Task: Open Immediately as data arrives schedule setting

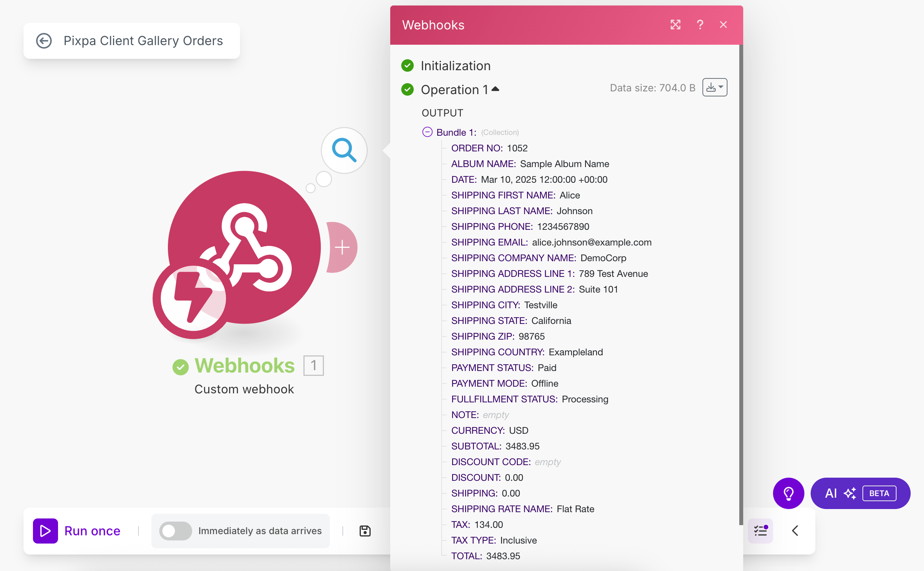Action: click(260, 531)
